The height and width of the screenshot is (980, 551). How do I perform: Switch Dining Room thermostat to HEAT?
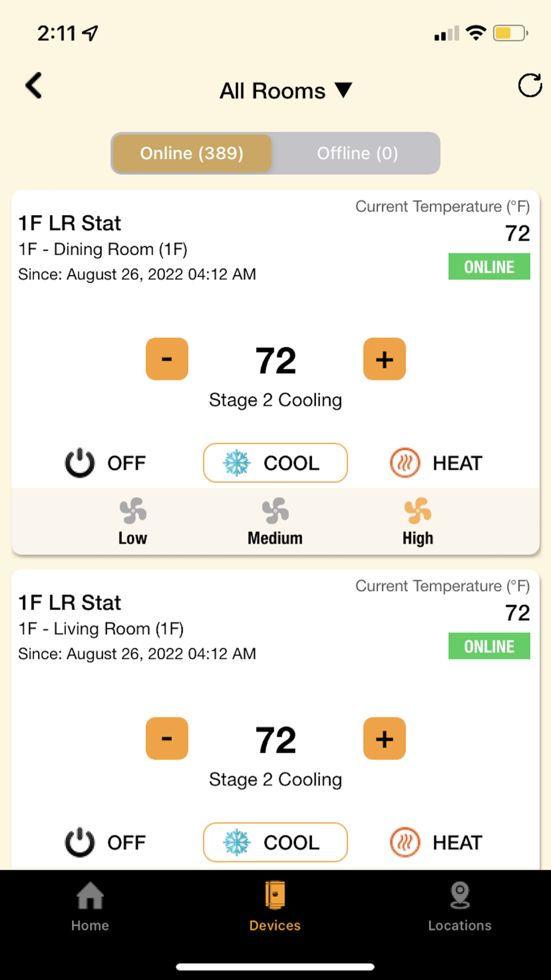[x=436, y=463]
